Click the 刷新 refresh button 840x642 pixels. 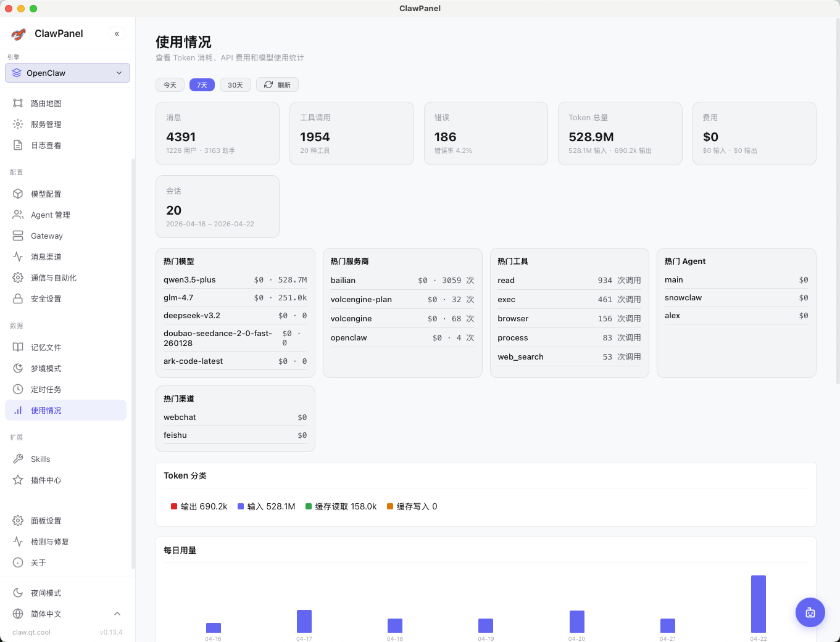277,85
